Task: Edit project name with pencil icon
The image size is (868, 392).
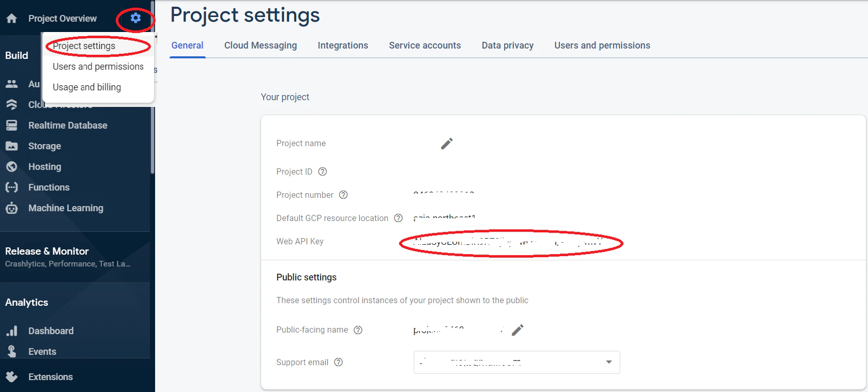Action: (x=447, y=144)
